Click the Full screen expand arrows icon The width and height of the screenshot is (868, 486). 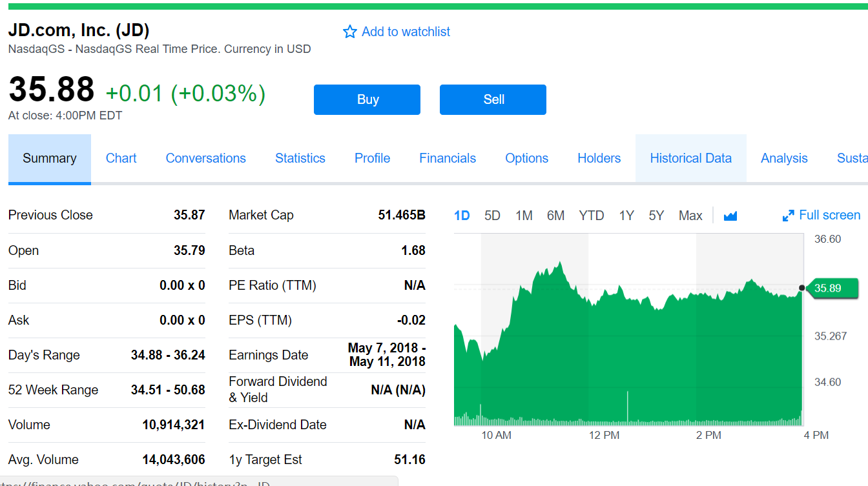pyautogui.click(x=788, y=216)
